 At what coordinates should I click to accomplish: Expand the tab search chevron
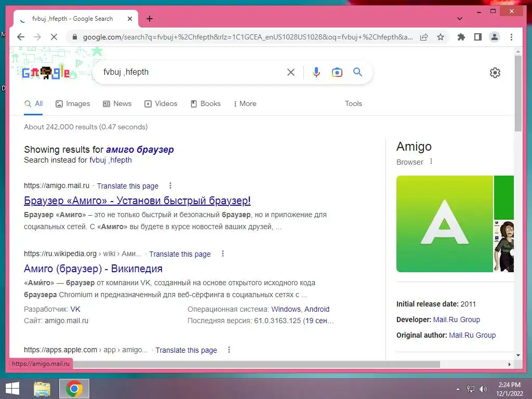tap(460, 19)
